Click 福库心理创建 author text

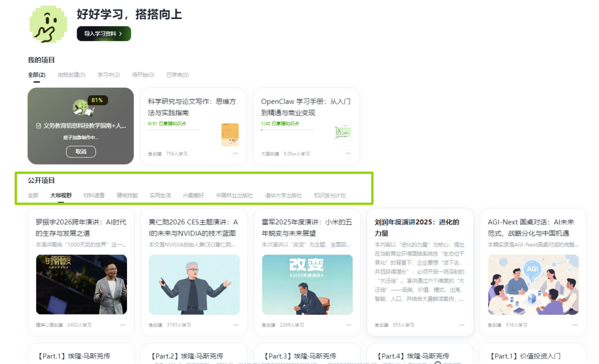click(49, 325)
